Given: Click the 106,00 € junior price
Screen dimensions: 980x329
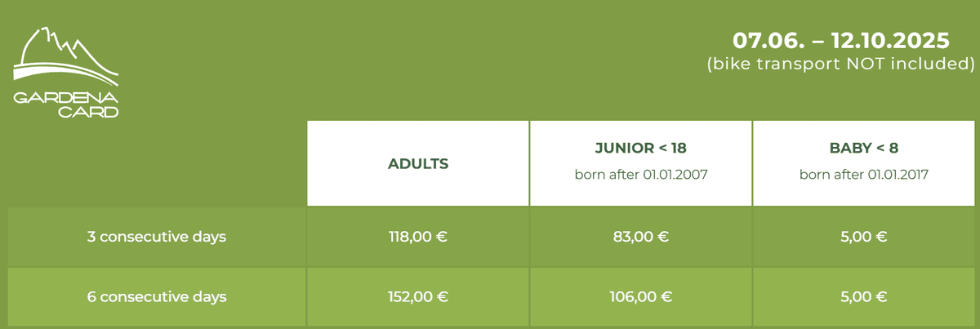Looking at the screenshot, I should coord(641,296).
